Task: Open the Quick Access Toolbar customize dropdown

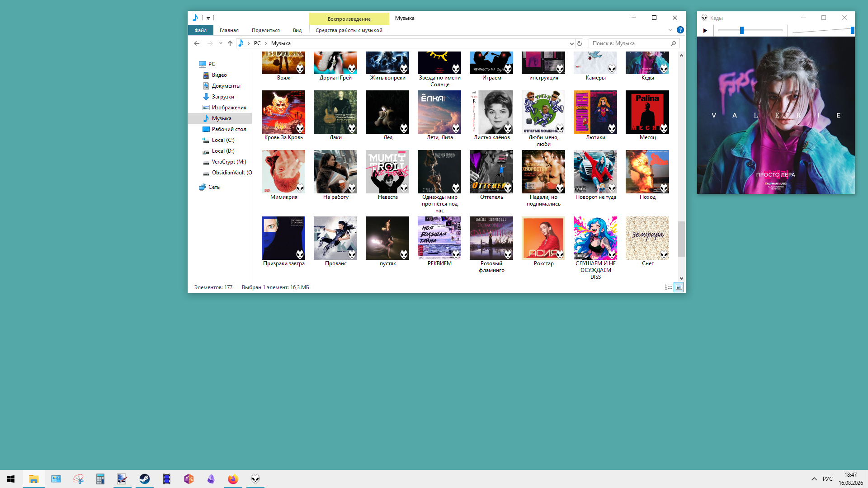Action: coord(208,18)
